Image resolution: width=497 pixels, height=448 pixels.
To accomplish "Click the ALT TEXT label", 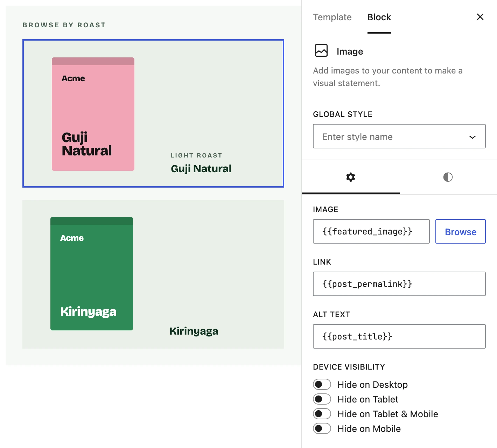I will coord(331,314).
